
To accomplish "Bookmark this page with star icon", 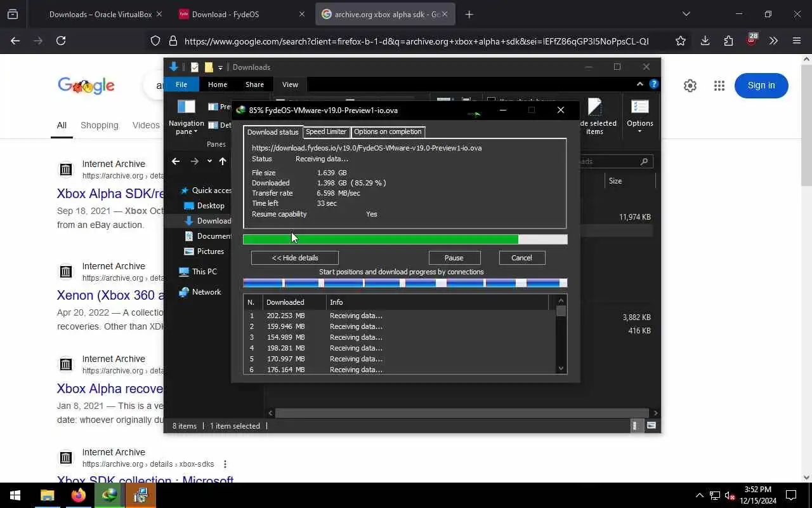I will (681, 41).
